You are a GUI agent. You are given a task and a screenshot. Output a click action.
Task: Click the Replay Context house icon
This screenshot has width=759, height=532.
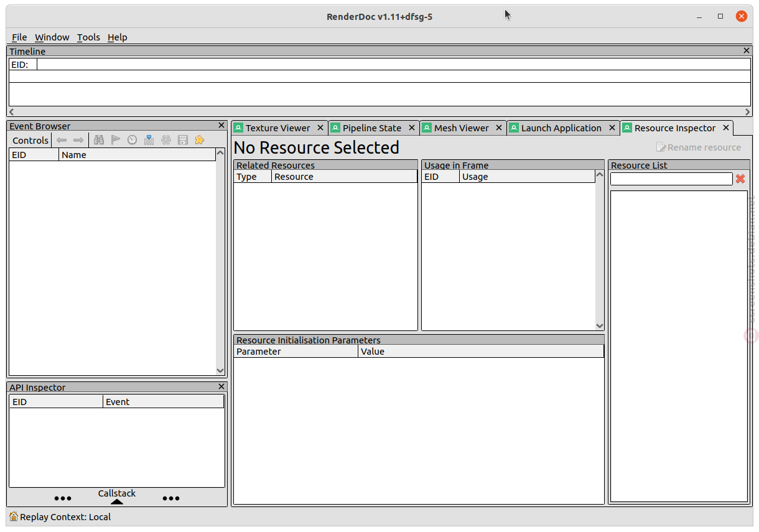point(14,516)
